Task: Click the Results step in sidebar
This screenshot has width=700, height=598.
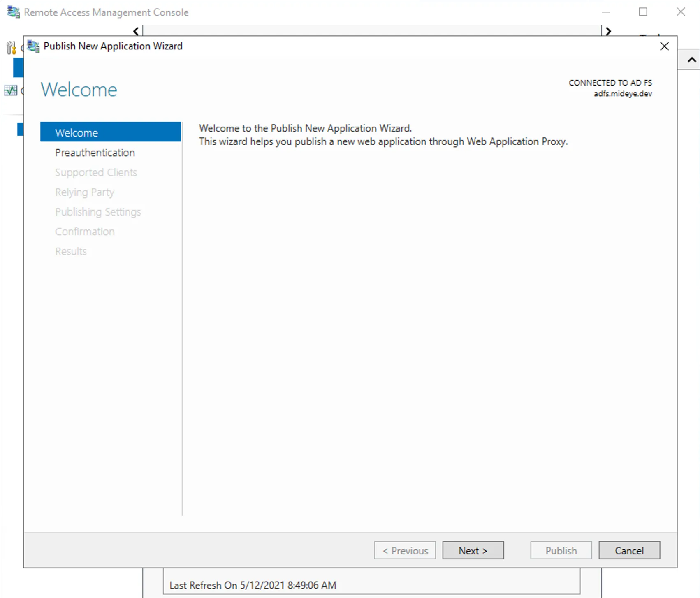Action: 71,251
